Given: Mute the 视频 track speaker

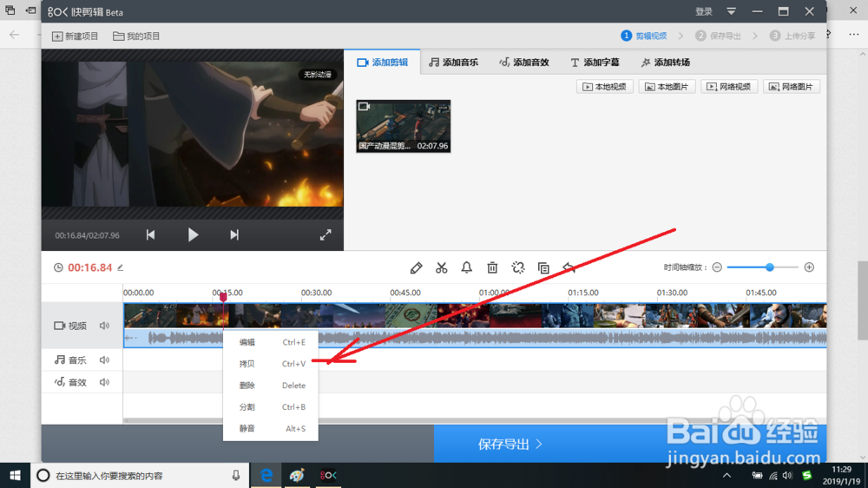Looking at the screenshot, I should click(x=104, y=326).
